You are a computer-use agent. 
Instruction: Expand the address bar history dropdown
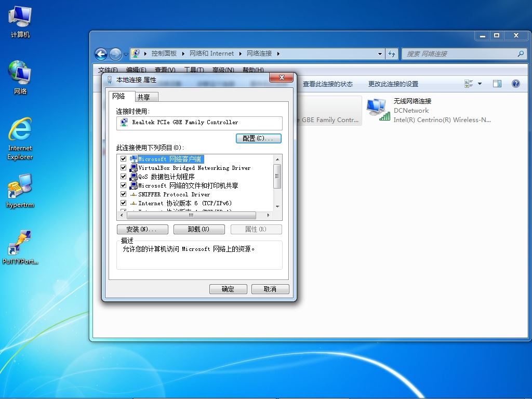[380, 54]
